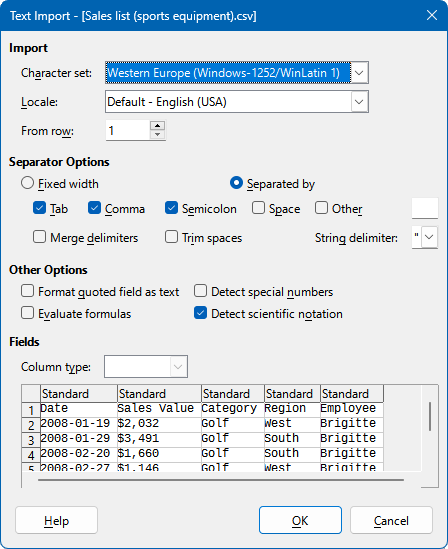Confirm import with the OK button

click(300, 520)
